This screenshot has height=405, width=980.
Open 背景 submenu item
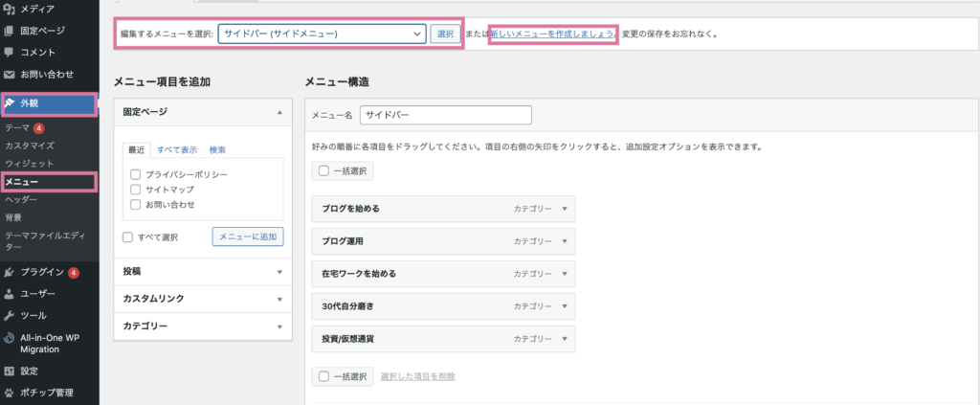12,217
